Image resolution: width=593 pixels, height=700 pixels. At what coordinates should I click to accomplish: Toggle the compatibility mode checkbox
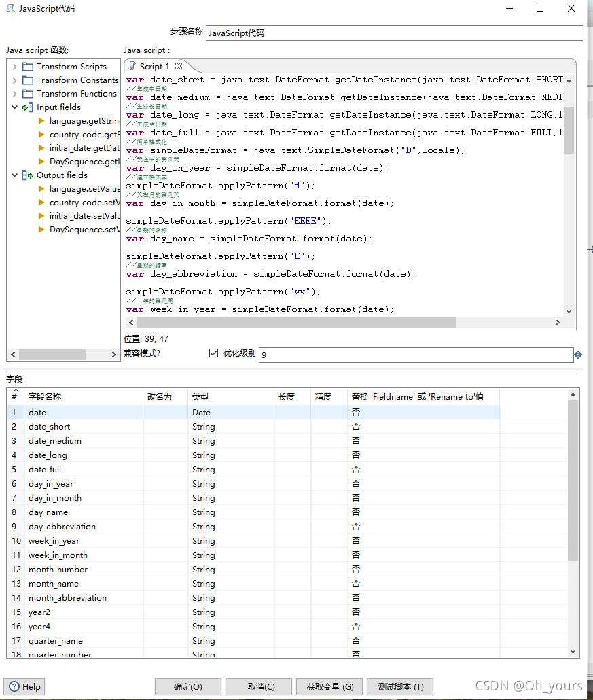pyautogui.click(x=214, y=353)
